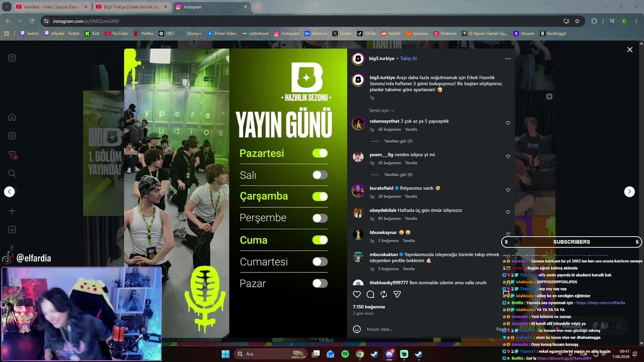This screenshot has width=644, height=362.
Task: Expand 'Yanıtları gör (3)' replies
Action: 398,141
